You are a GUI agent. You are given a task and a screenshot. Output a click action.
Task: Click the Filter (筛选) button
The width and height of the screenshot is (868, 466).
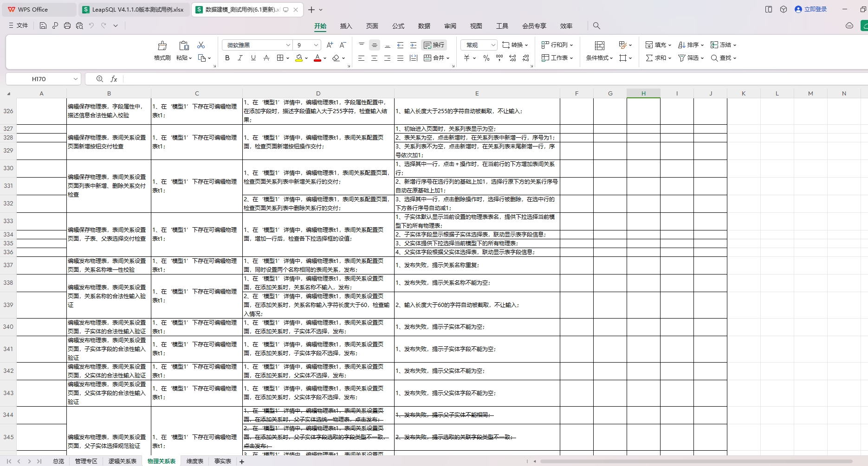(691, 58)
